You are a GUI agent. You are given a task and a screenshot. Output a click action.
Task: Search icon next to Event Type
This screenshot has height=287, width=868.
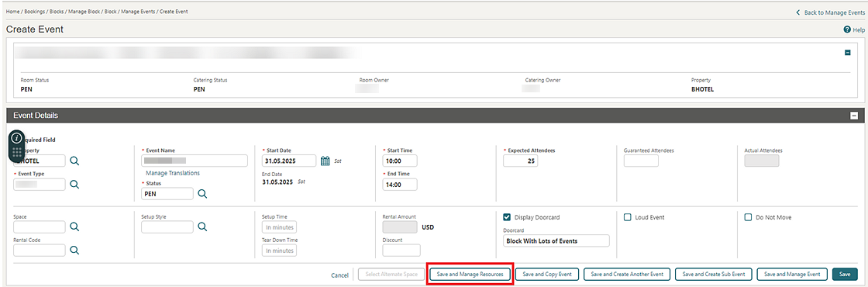[x=74, y=185]
